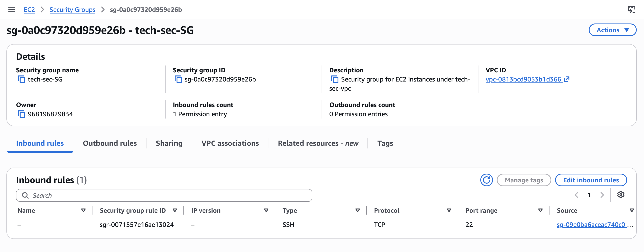Open the hamburger navigation menu

[x=11, y=10]
